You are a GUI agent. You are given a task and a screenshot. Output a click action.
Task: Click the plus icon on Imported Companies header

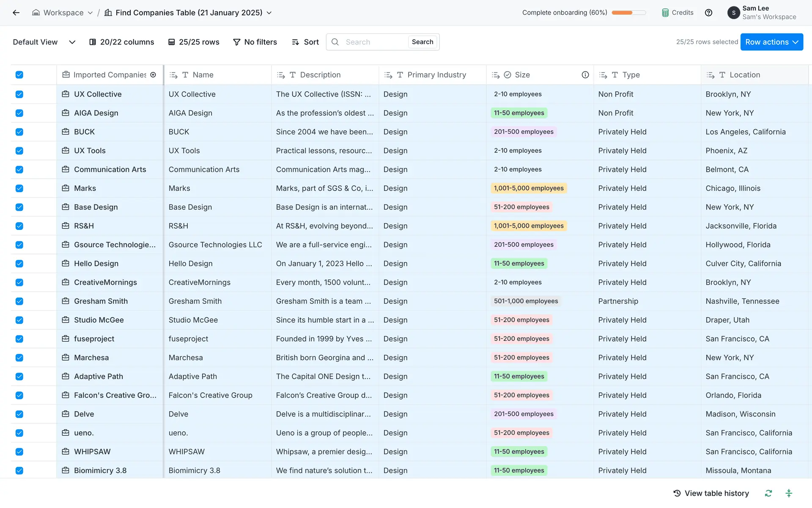click(153, 75)
